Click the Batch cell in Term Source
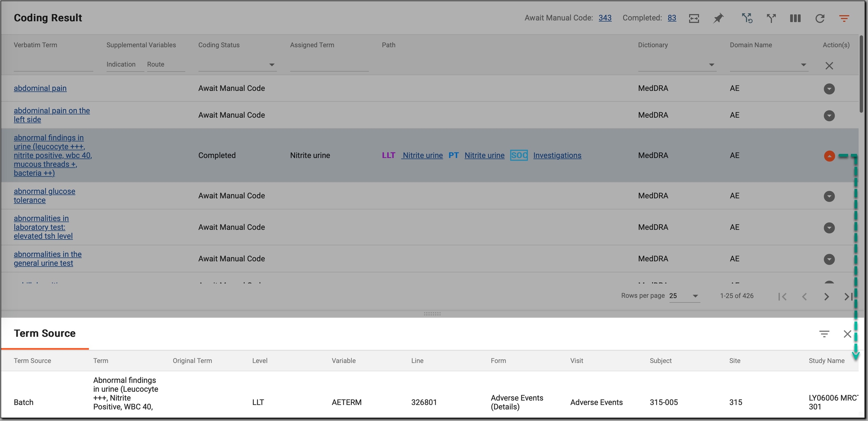Viewport: 868px width, 421px height. 24,402
